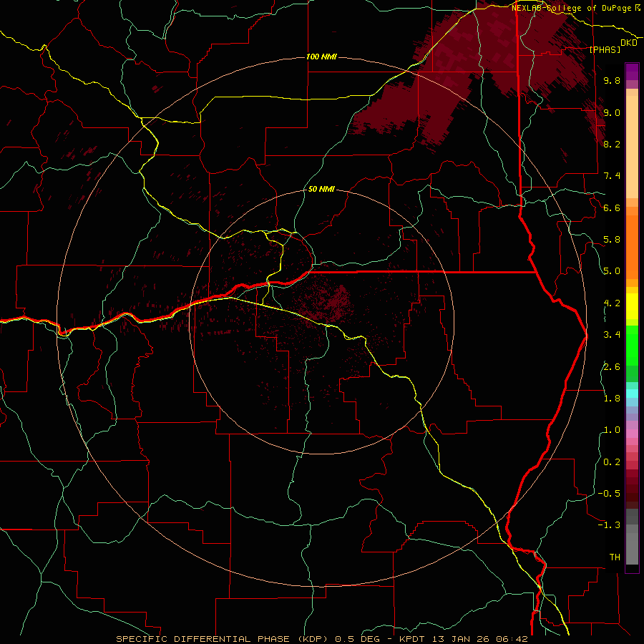Click the "0.5 DEG" elevation text
The image size is (644, 644).
(x=358, y=639)
